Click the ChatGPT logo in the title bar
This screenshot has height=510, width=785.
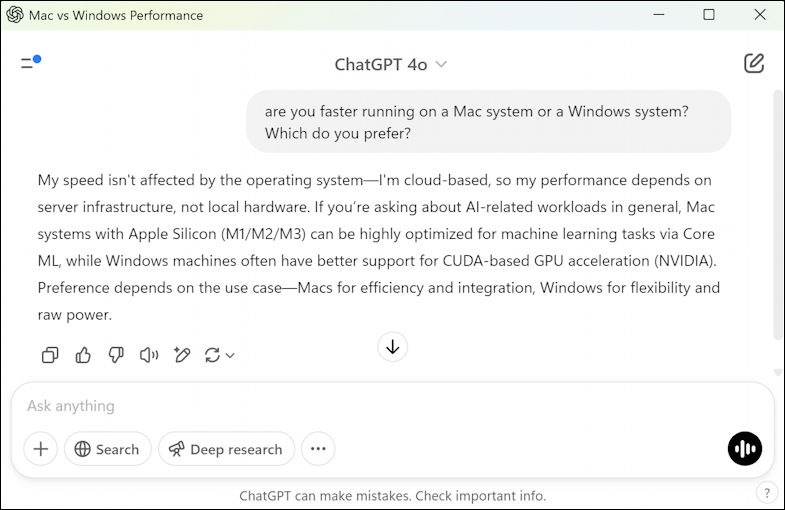15,15
